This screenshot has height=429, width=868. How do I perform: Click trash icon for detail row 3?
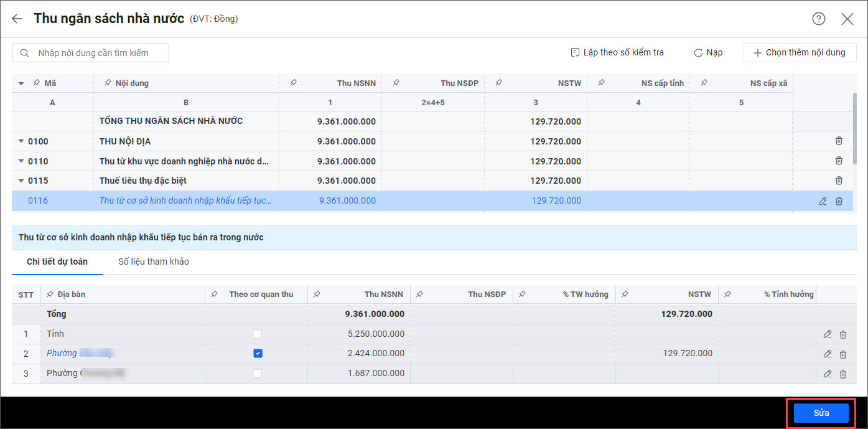coord(843,374)
